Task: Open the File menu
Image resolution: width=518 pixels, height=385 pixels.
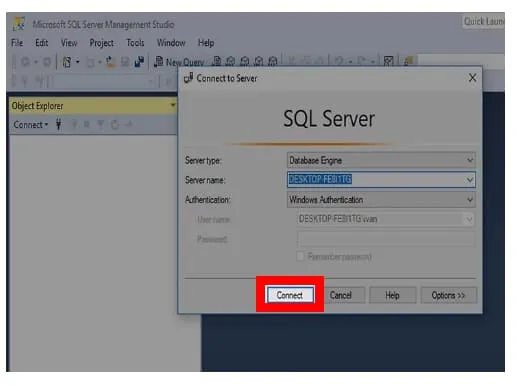Action: coord(17,43)
